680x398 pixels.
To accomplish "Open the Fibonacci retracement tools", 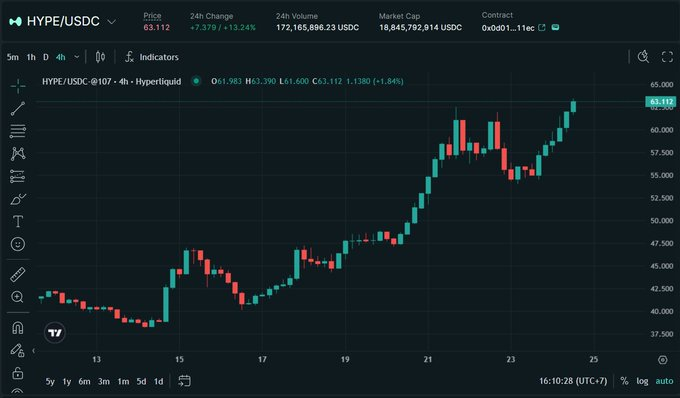I will pos(18,131).
